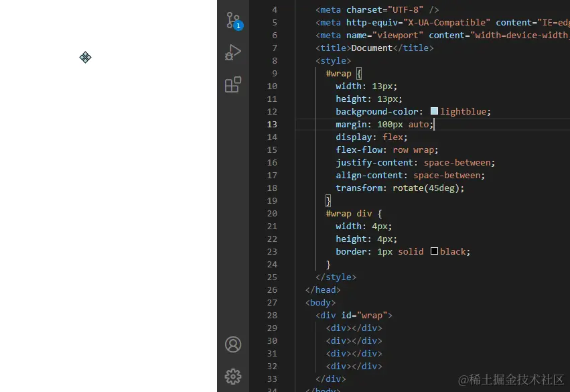
Task: Click the '<title>Document</title>' line
Action: tap(374, 48)
